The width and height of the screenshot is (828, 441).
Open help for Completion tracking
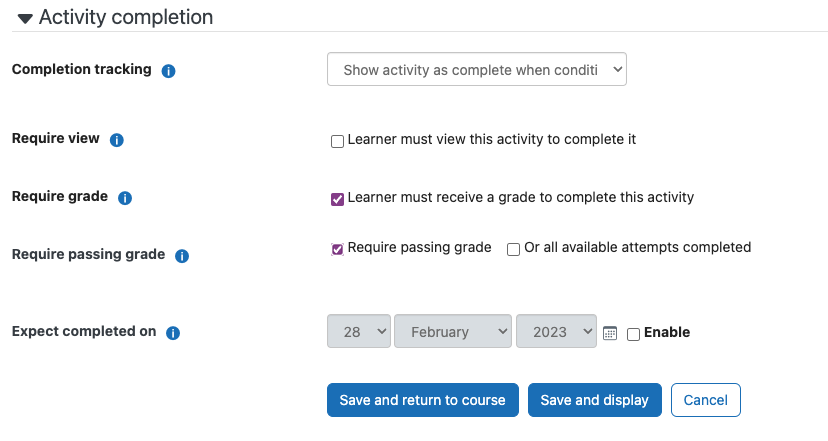168,71
